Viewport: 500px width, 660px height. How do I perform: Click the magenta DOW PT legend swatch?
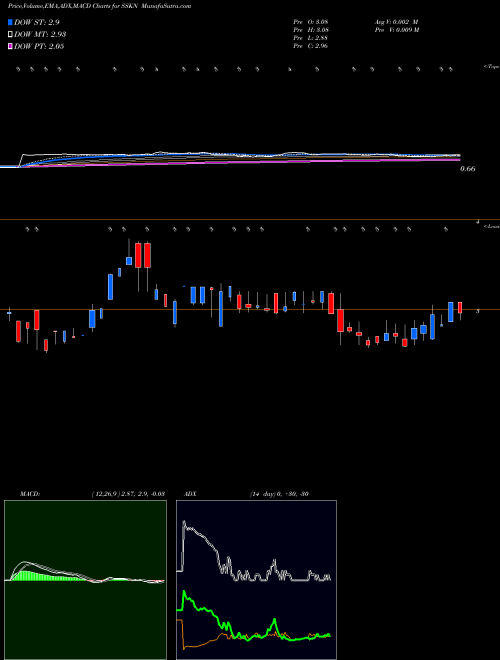click(10, 46)
